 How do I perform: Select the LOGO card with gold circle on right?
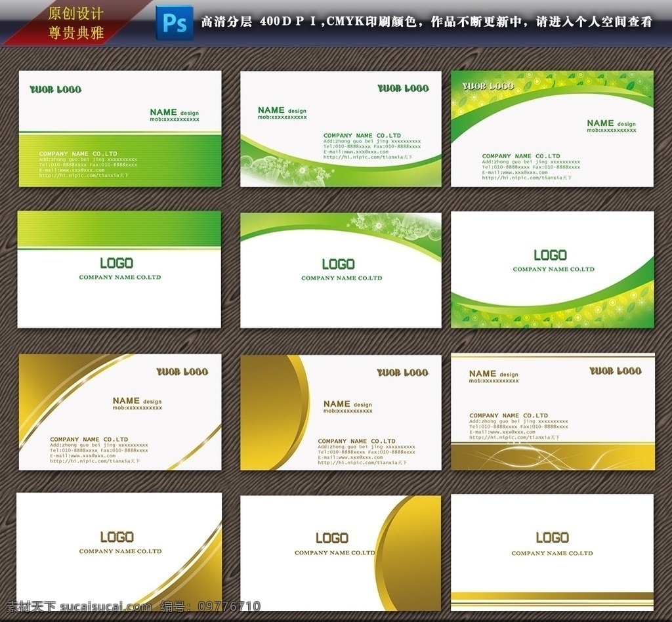click(x=341, y=553)
